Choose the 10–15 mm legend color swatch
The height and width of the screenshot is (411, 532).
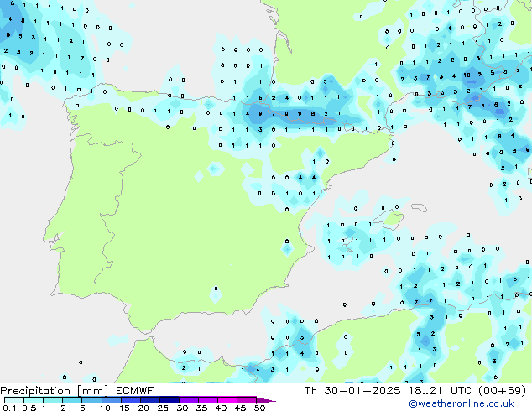tap(111, 400)
